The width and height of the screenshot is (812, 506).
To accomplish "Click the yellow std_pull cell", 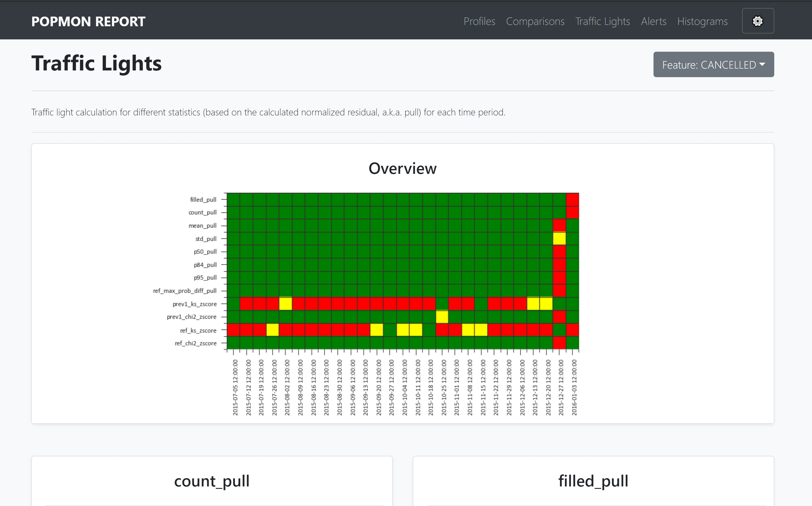I will [559, 239].
